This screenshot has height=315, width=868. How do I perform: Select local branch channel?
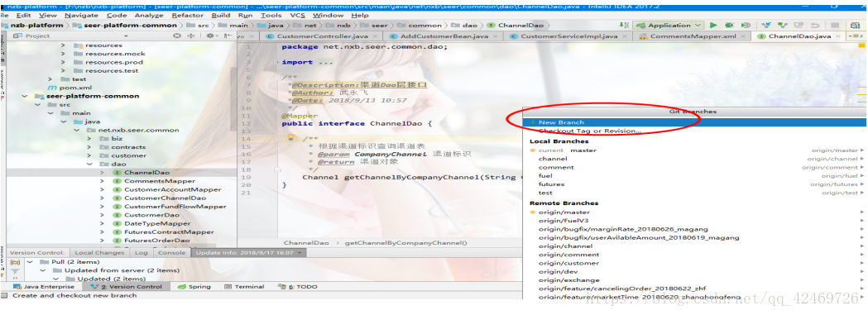[695, 159]
